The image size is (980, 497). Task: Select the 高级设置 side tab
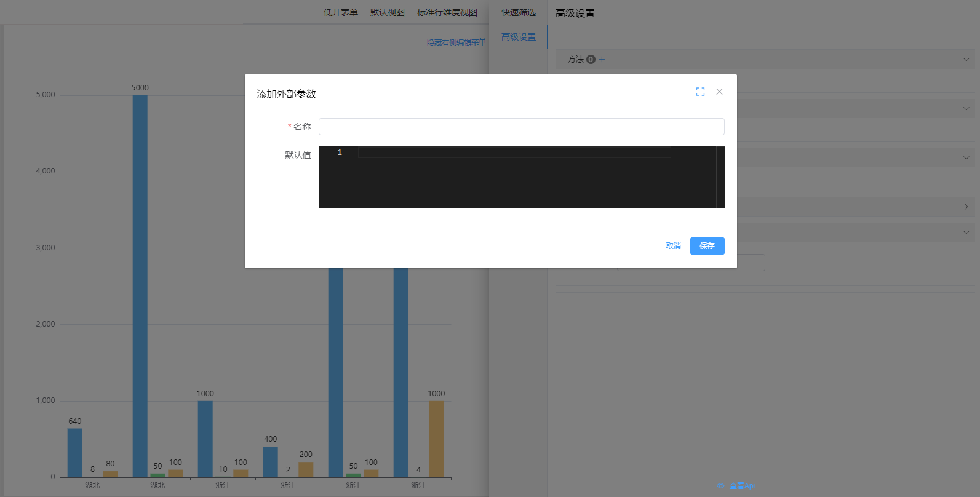point(518,37)
